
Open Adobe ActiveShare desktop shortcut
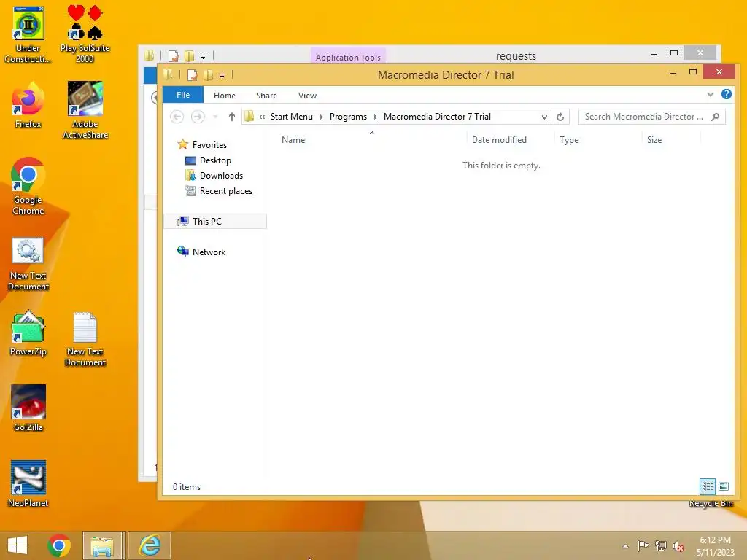click(85, 110)
